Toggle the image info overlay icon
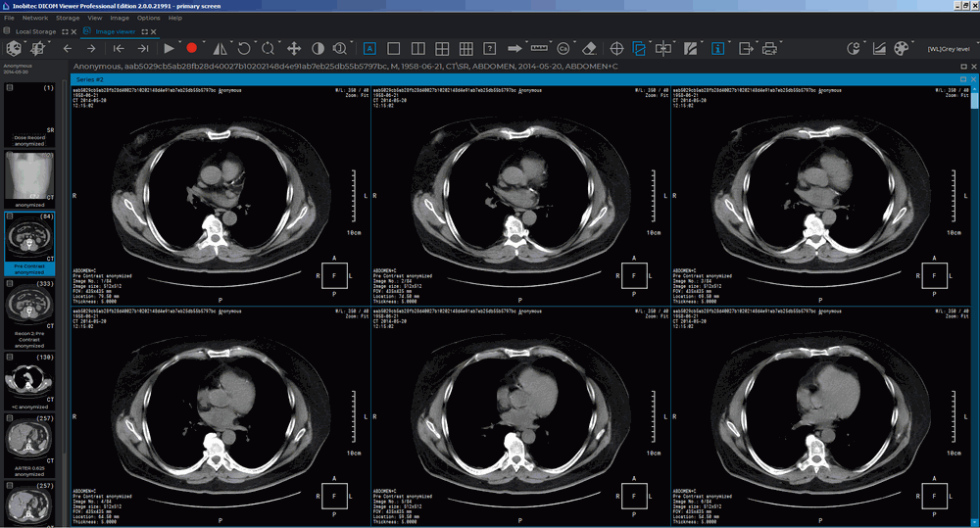The image size is (980, 528). click(x=718, y=48)
